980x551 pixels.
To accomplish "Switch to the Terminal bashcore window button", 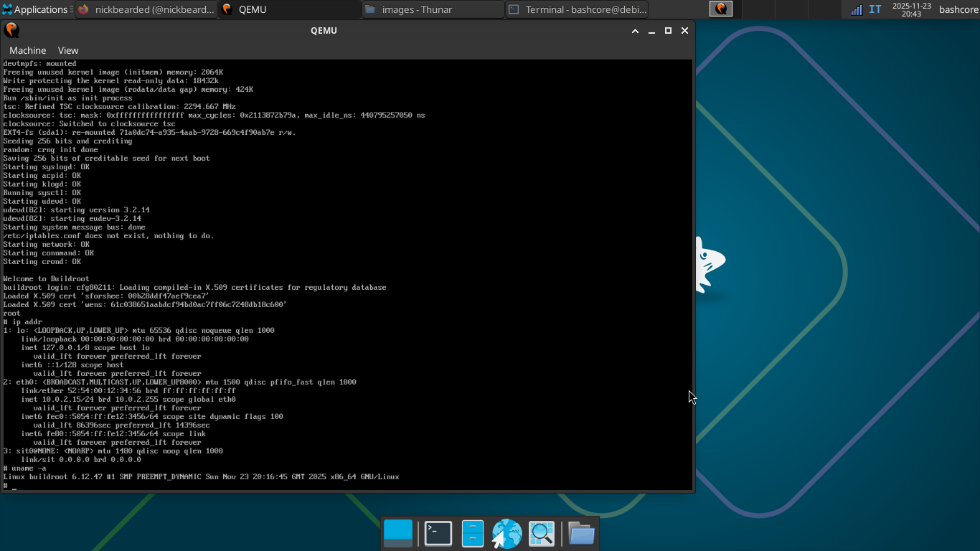I will tap(578, 9).
